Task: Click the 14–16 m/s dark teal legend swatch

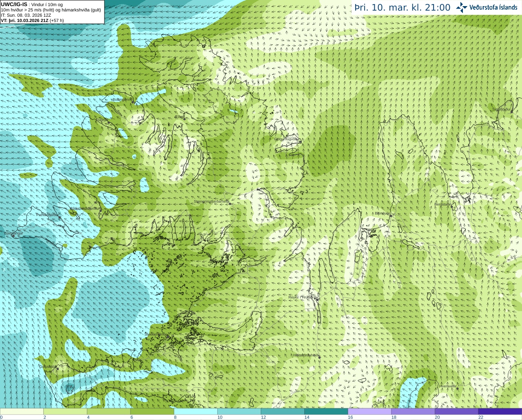Action: click(326, 411)
